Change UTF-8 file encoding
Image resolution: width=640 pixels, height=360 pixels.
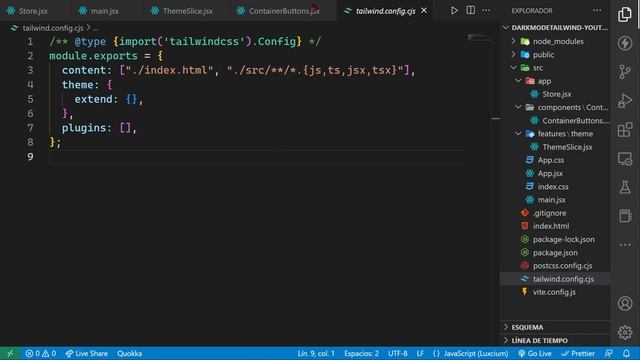point(398,353)
